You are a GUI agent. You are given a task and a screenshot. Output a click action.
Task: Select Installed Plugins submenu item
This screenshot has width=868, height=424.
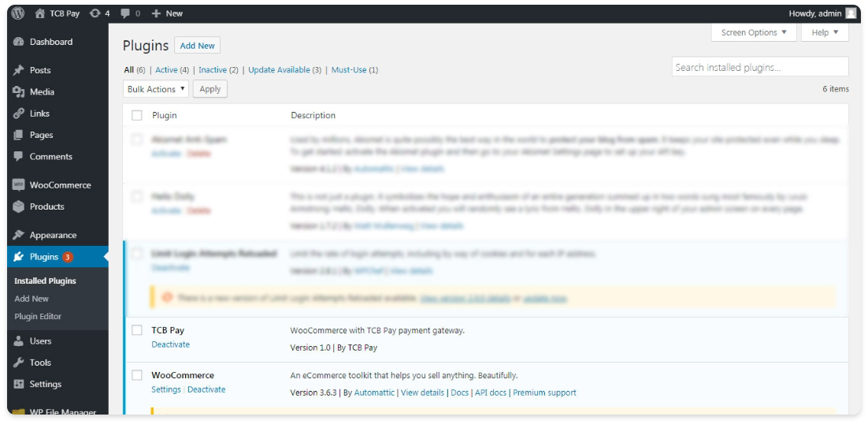point(46,281)
